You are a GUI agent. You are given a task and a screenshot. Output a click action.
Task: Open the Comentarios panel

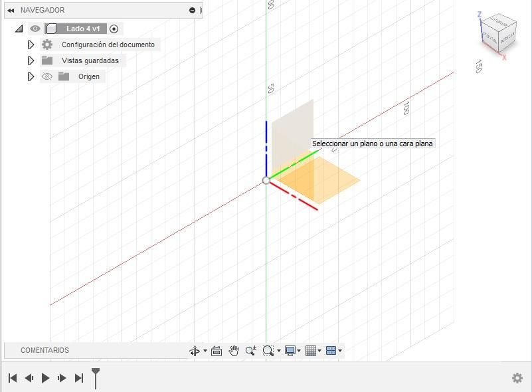(44, 350)
